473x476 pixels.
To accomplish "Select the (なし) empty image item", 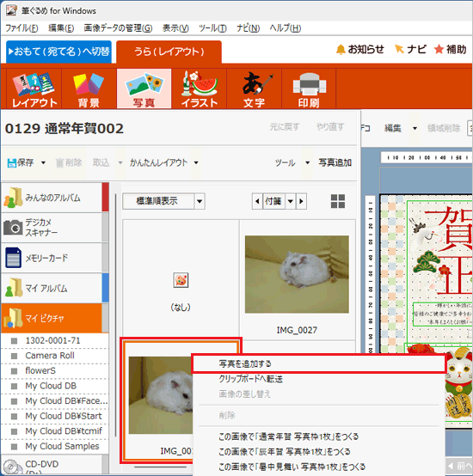I will point(181,279).
